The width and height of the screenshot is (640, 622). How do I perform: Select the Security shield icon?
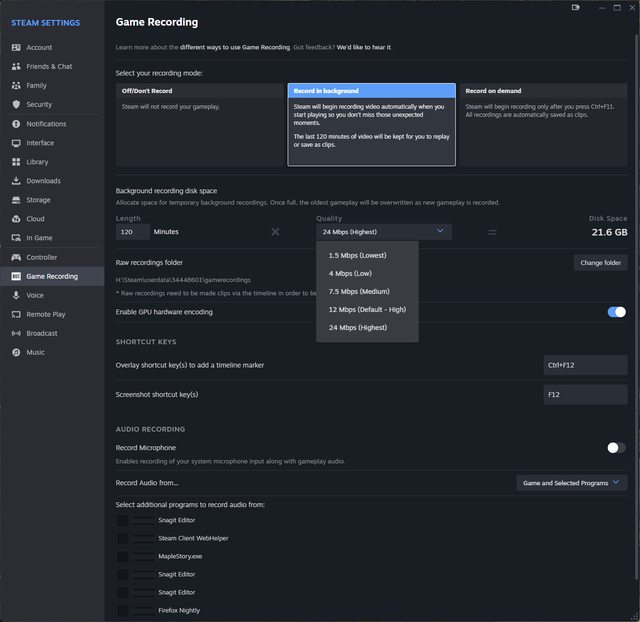pyautogui.click(x=17, y=104)
